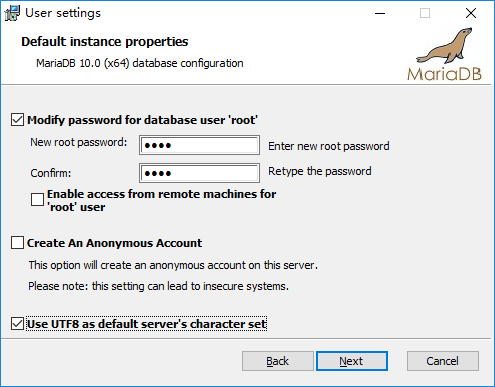Go to the Next installer step
Image resolution: width=495 pixels, height=387 pixels.
tap(352, 361)
